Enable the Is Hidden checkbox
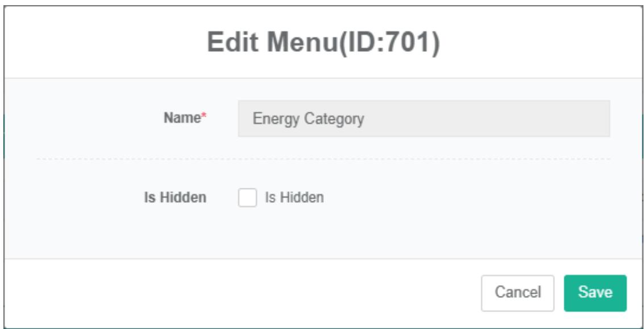Viewport: 644px width, 329px height. click(247, 198)
